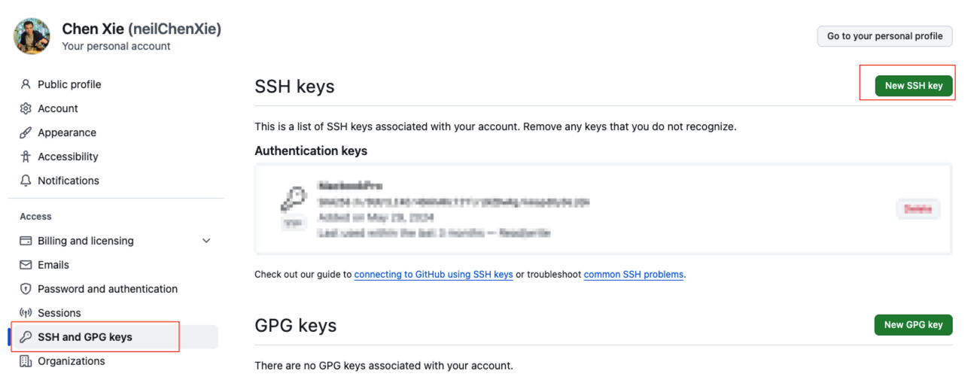Click the Organizations building icon

26,361
